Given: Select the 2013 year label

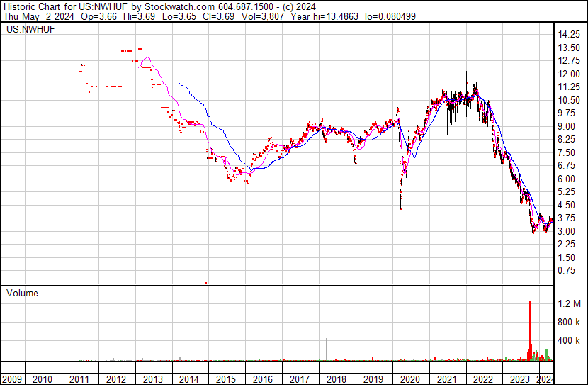Looking at the screenshot, I should pyautogui.click(x=152, y=379).
